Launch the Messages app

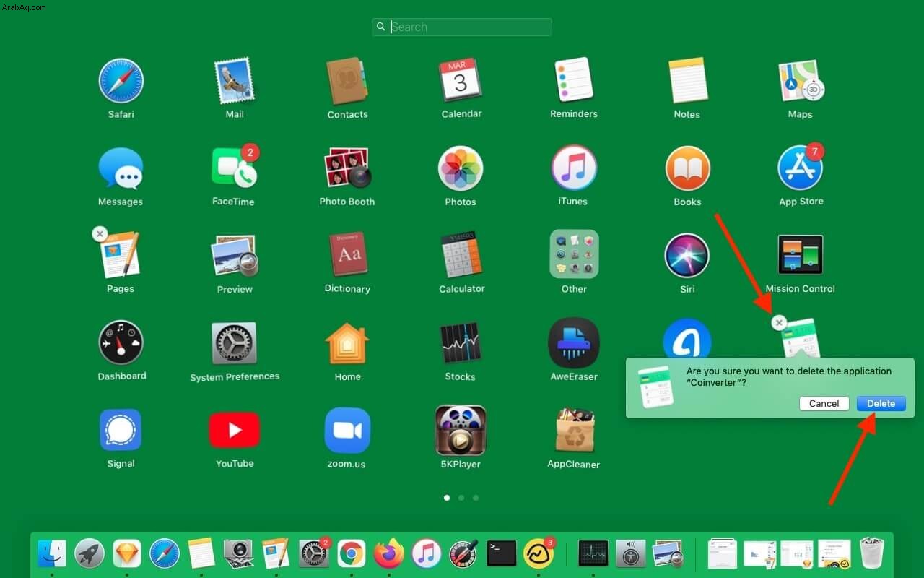coord(121,168)
